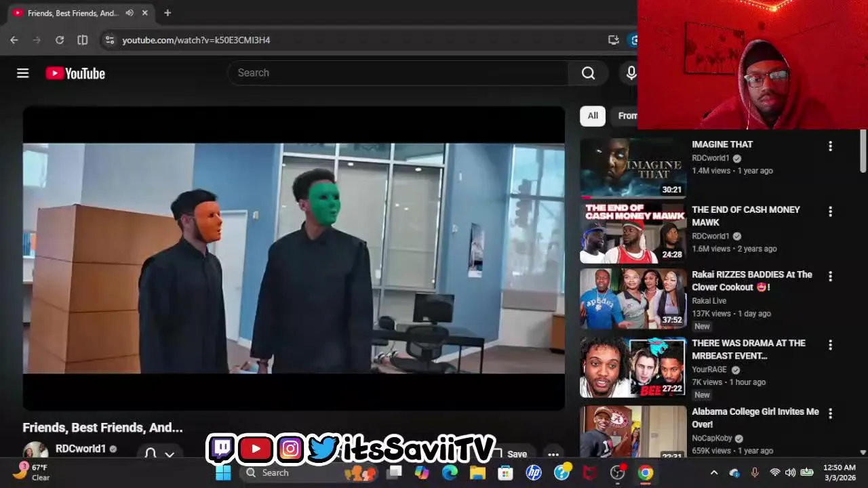Start voice search with the microphone

(x=631, y=73)
